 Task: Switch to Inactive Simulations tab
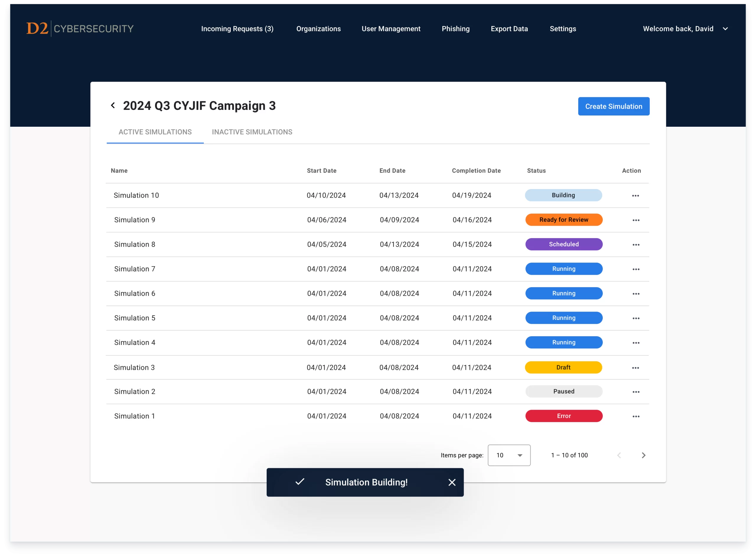[x=252, y=132]
